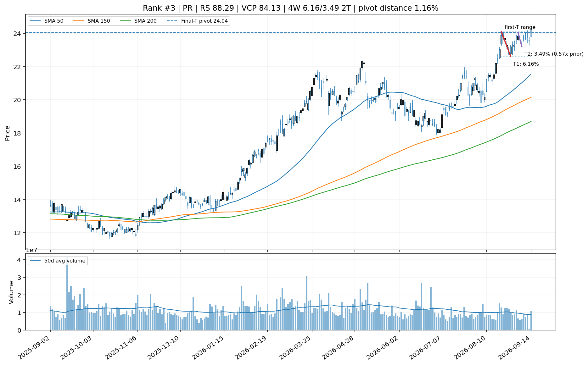Click the T2: 3.49% annotation text
The width and height of the screenshot is (588, 365).
tap(554, 54)
